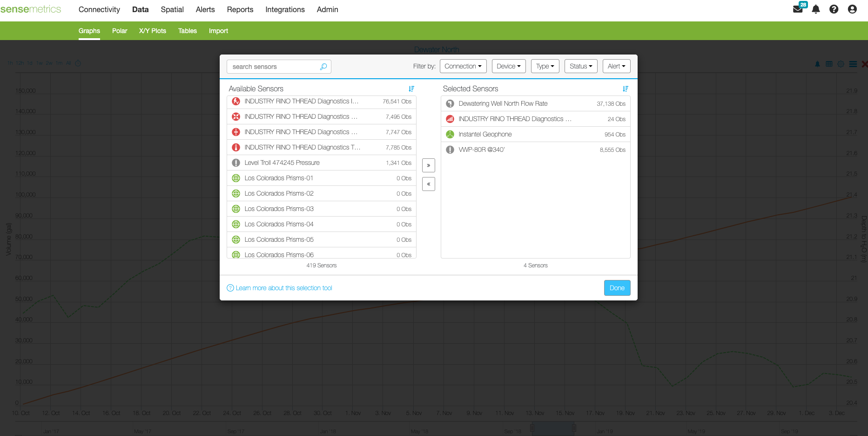Image resolution: width=868 pixels, height=436 pixels.
Task: Select the 7,747 Obs INDUSTRY RINO THREAD sensor icon
Action: (236, 132)
